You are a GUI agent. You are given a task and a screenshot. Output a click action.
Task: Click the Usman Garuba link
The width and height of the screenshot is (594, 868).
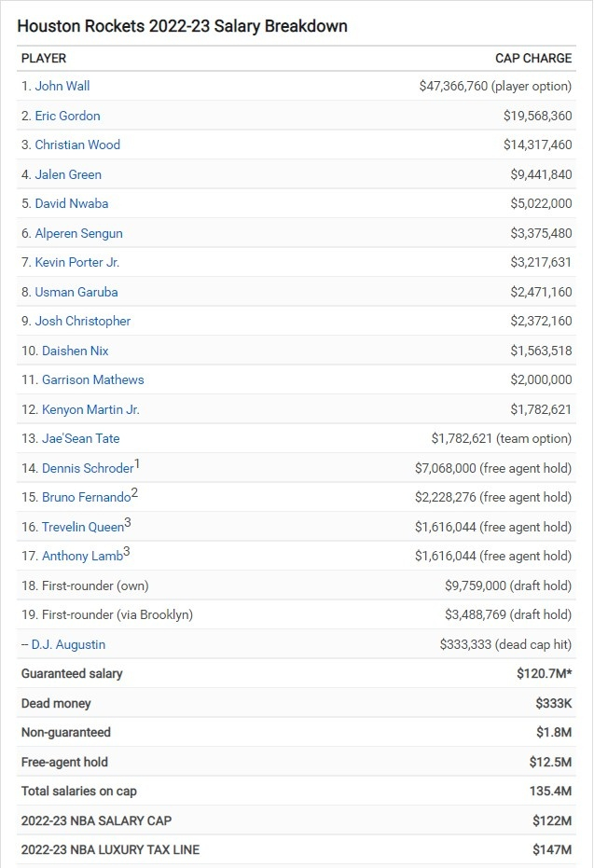(x=76, y=292)
